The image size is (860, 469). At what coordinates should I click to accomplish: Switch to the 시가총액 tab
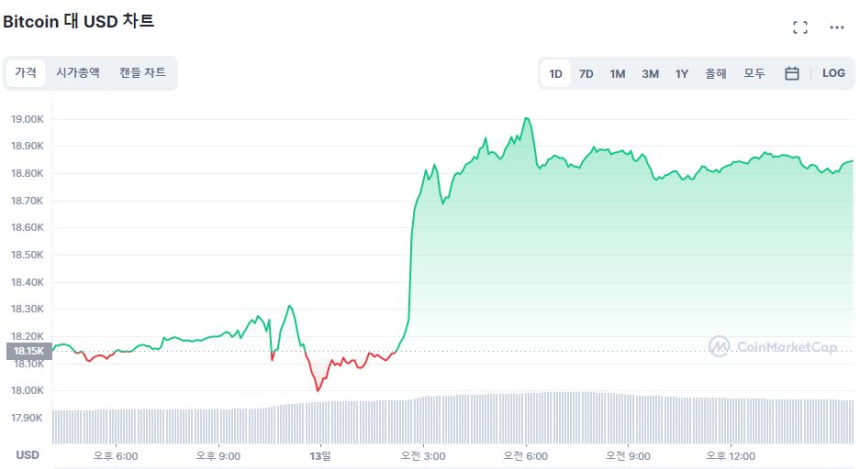tap(78, 73)
